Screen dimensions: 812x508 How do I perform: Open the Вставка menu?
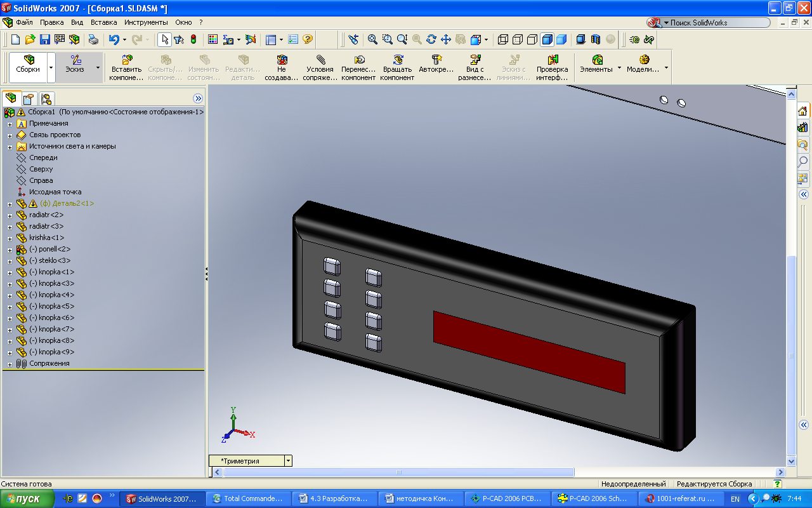pos(103,22)
